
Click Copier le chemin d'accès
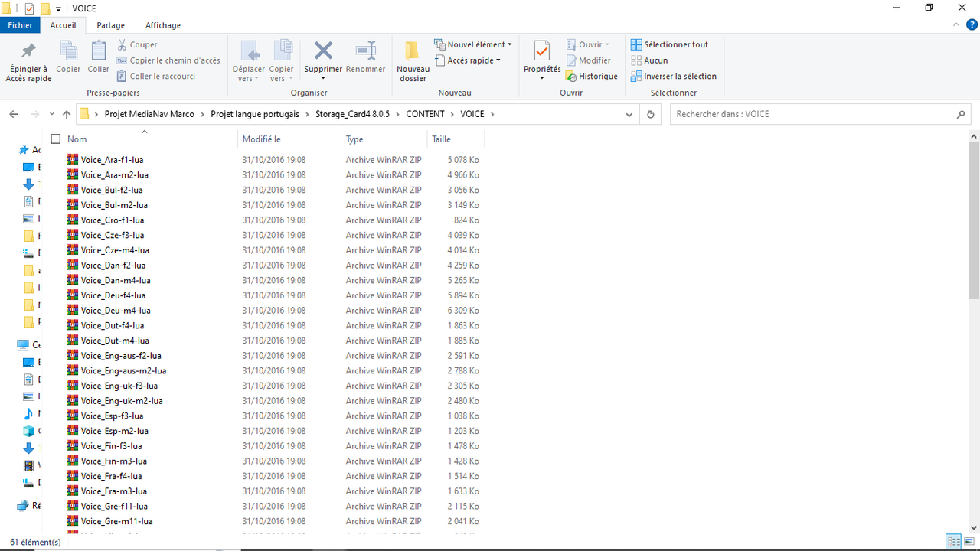click(x=168, y=60)
